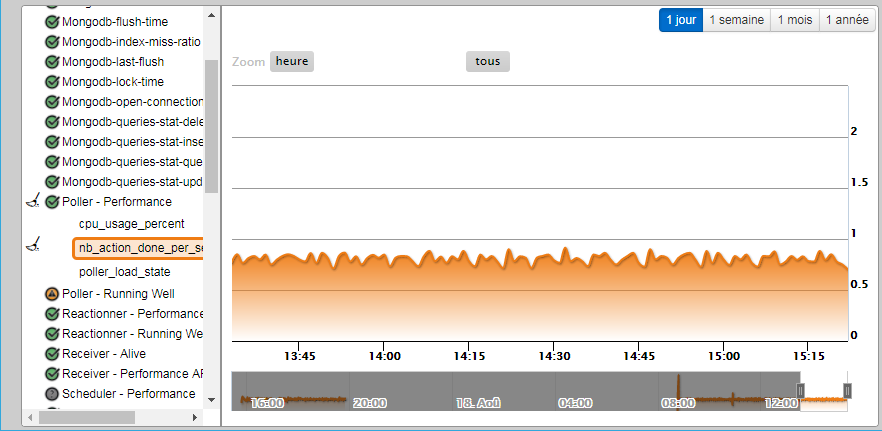The width and height of the screenshot is (882, 431).
Task: Click the navigator at 20:00
Action: tap(370, 403)
